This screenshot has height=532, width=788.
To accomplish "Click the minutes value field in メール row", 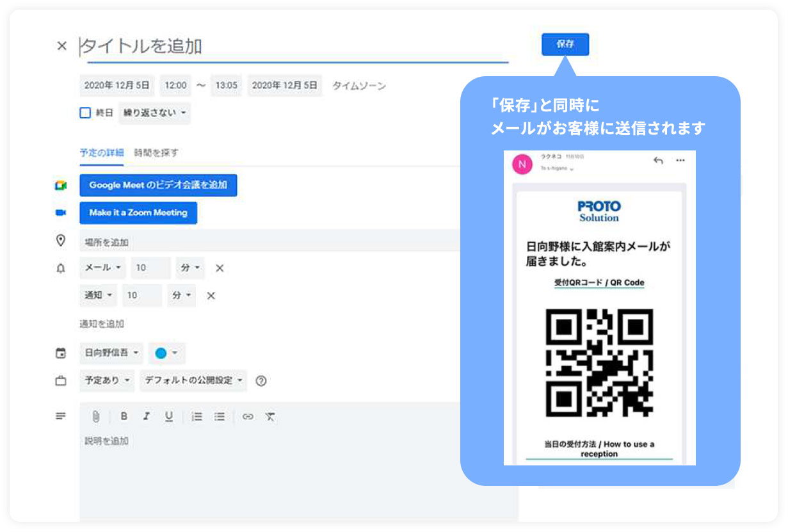I will coord(150,268).
